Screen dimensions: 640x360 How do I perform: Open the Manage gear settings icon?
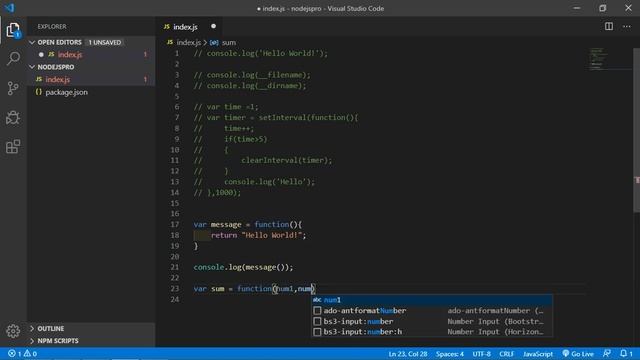pos(13,331)
